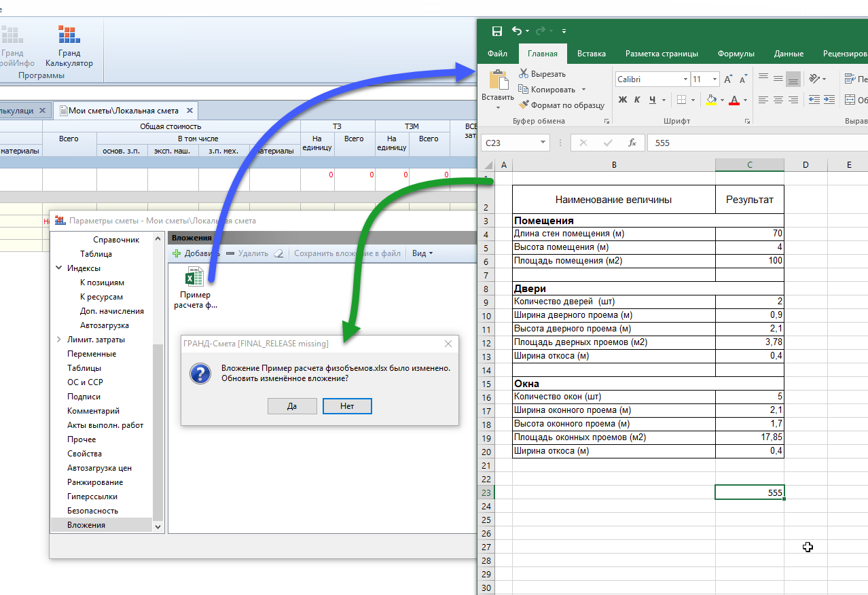
Task: Undo last action in Excel
Action: tap(517, 31)
